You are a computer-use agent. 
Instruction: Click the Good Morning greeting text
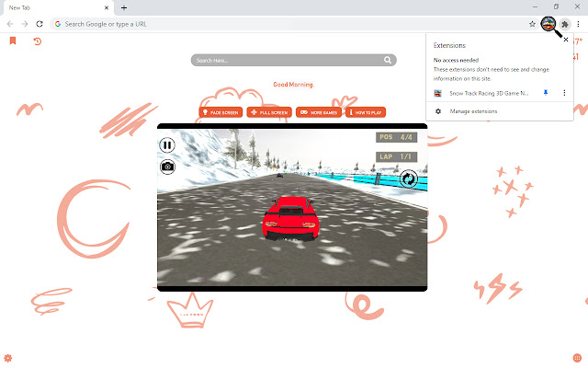coord(293,85)
